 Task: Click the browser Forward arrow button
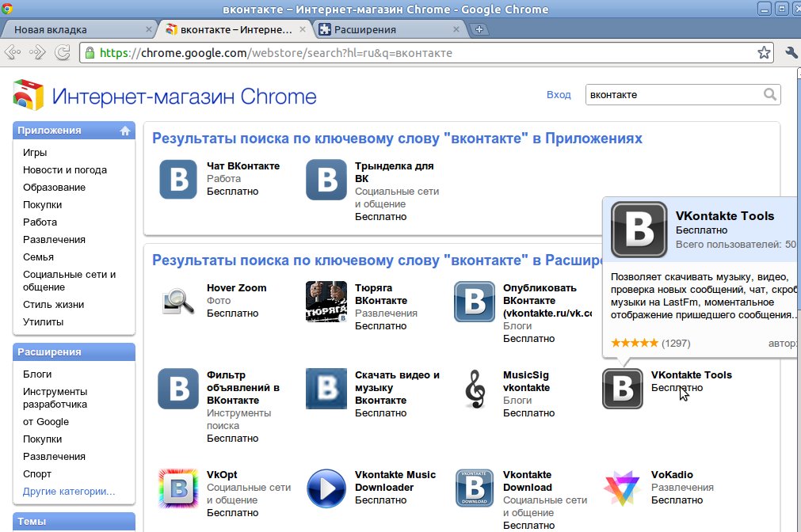pos(37,52)
